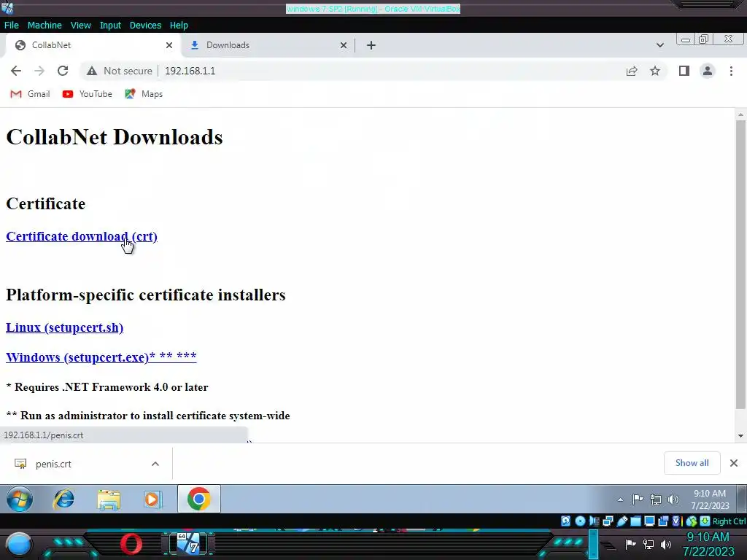
Task: Click Certificate download (crt) link
Action: 82,237
